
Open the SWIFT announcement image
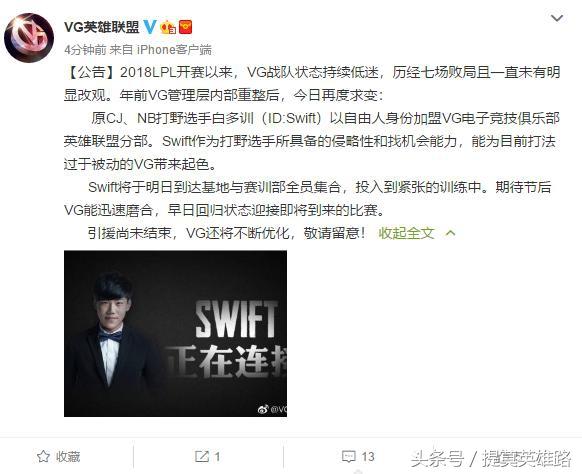click(175, 333)
